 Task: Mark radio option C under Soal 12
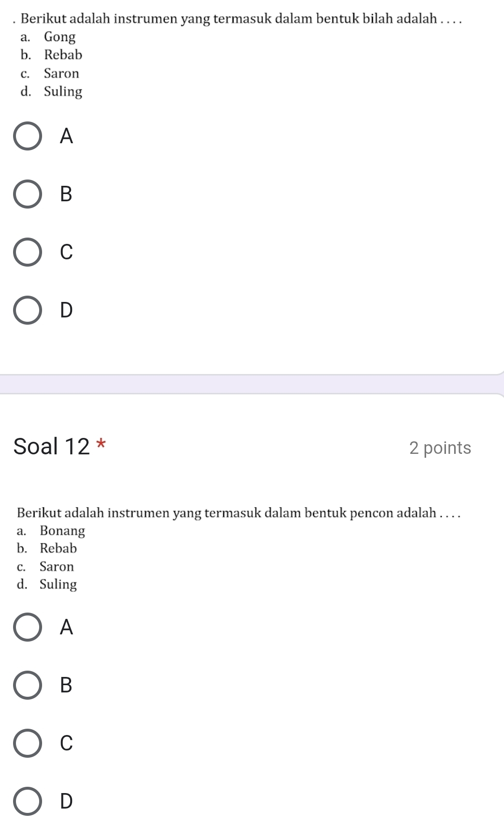28,743
